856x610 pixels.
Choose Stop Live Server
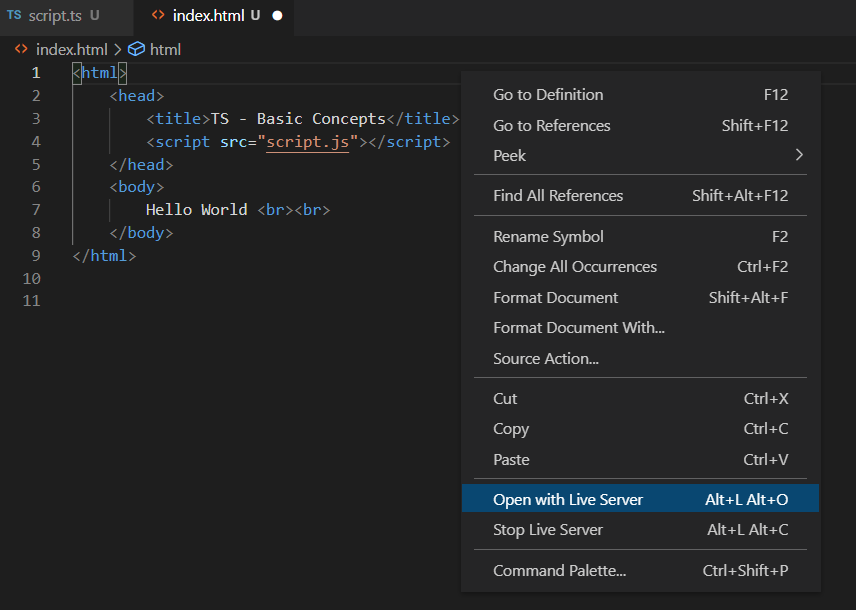tap(548, 529)
